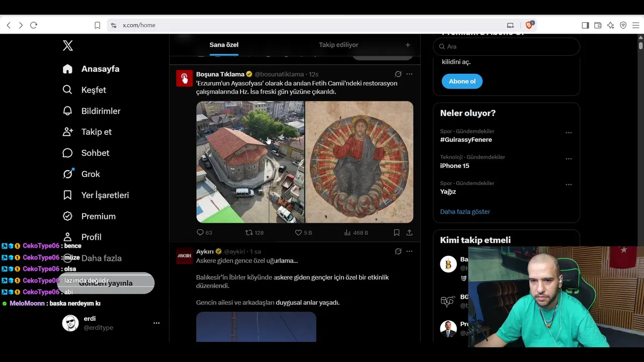Reload the page with the refresh icon
644x362 pixels.
click(34, 25)
